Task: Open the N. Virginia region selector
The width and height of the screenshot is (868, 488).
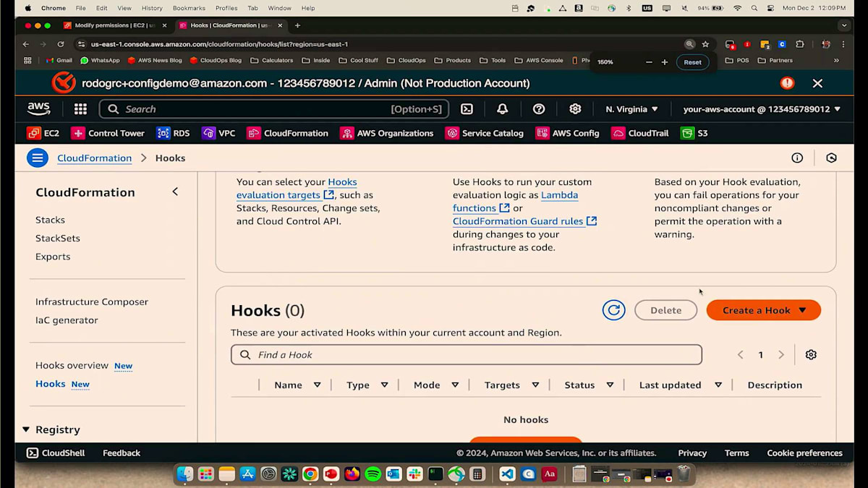Action: [x=632, y=109]
